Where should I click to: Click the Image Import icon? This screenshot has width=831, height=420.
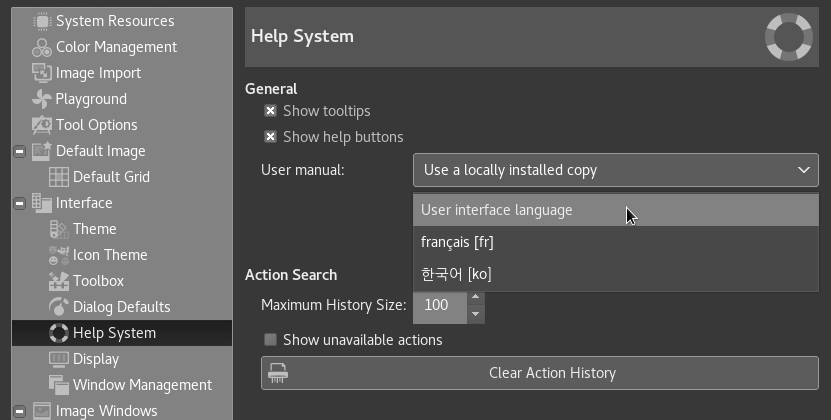point(41,73)
